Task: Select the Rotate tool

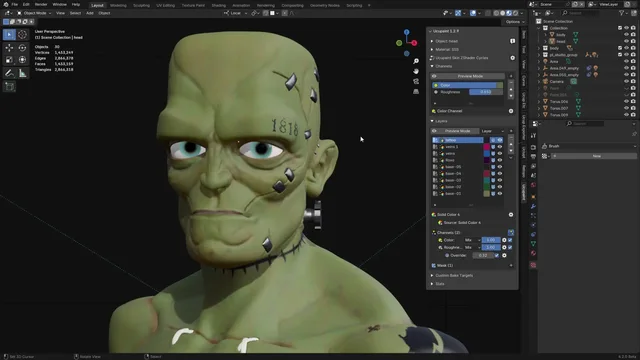Action: pos(22,48)
